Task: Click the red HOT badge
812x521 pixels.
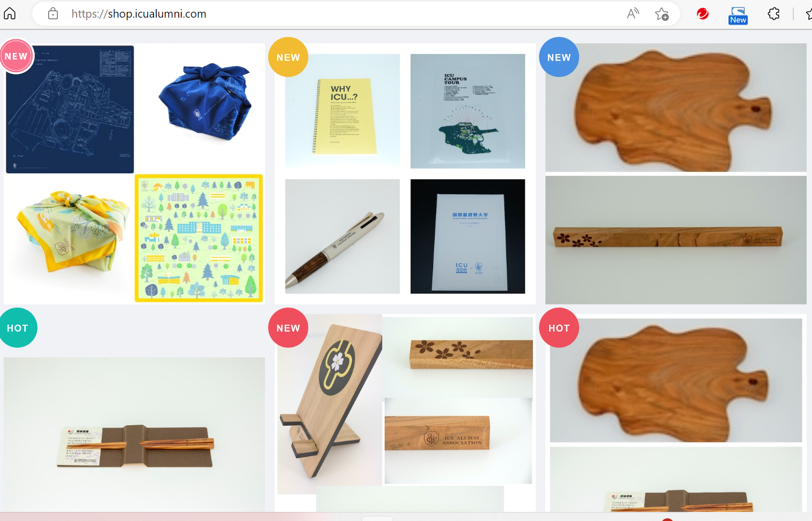Action: coord(559,328)
